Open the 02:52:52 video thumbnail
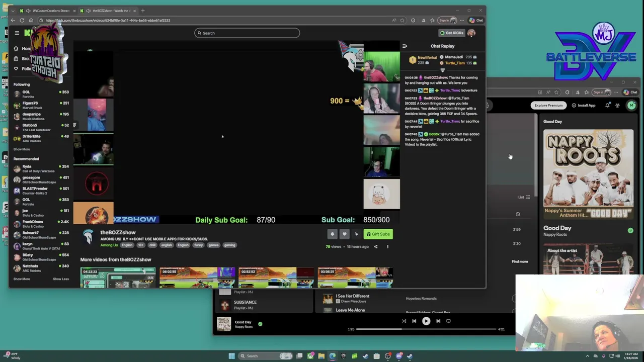The height and width of the screenshot is (362, 644). pyautogui.click(x=276, y=278)
